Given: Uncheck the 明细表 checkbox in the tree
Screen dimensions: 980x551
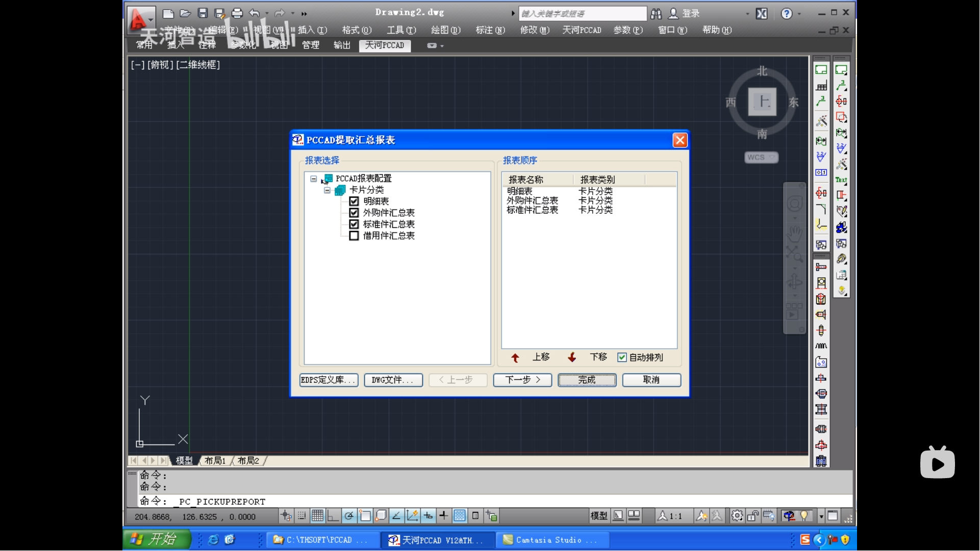Looking at the screenshot, I should (x=354, y=201).
